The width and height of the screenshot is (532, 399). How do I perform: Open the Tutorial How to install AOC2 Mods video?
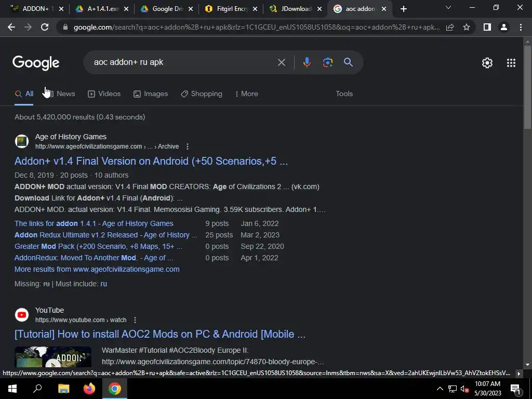click(160, 334)
